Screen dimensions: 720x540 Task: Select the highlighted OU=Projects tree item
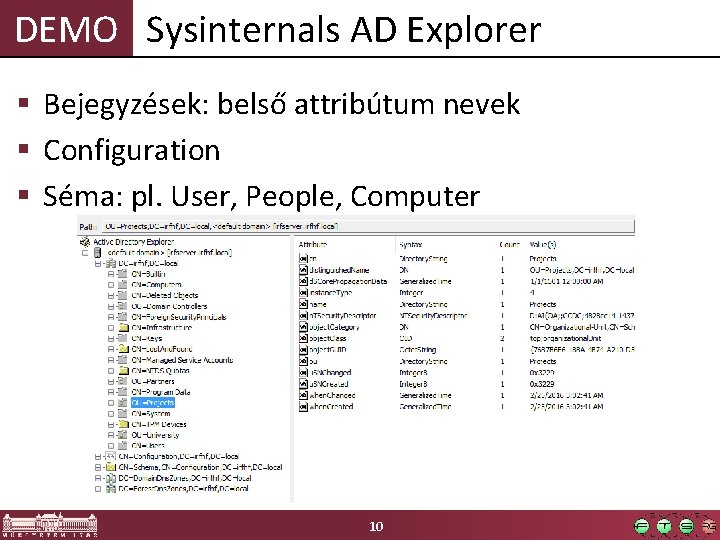[153, 403]
